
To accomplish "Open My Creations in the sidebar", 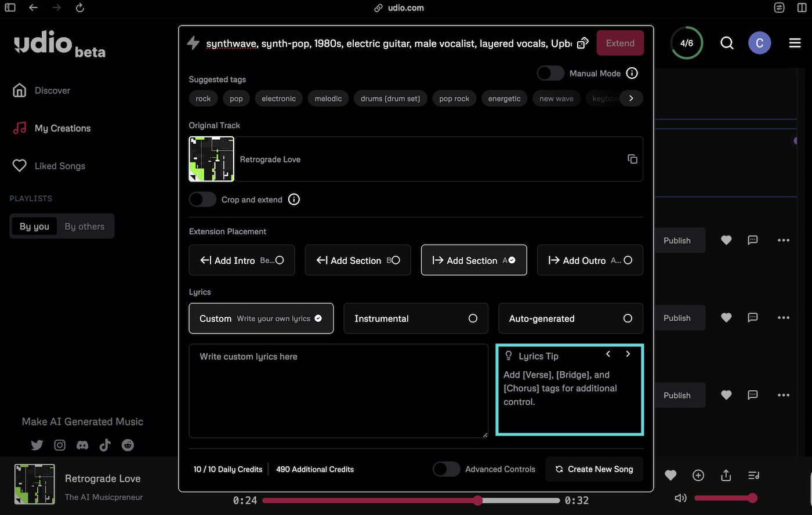I will (x=62, y=128).
